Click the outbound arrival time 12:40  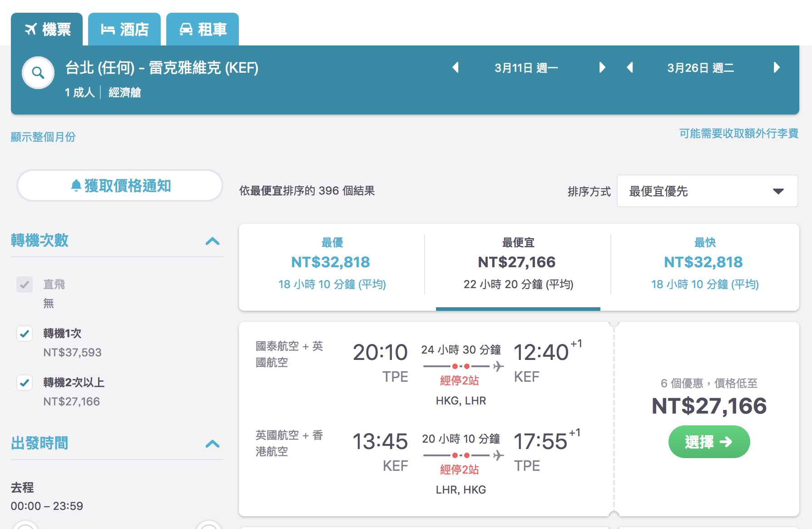pos(541,352)
